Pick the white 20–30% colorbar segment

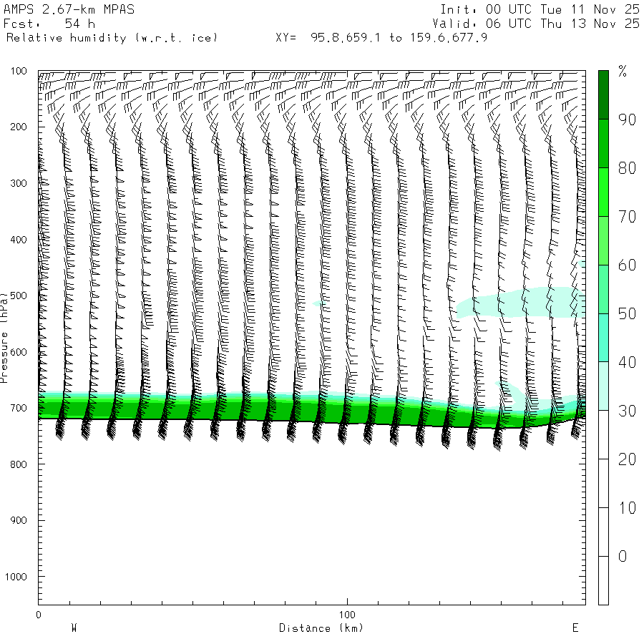point(603,434)
